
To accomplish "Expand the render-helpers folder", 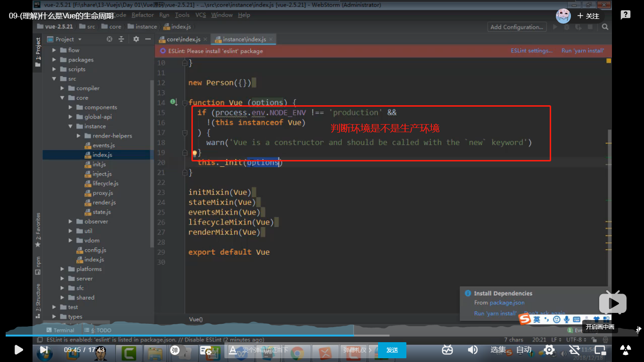I will [79, 135].
